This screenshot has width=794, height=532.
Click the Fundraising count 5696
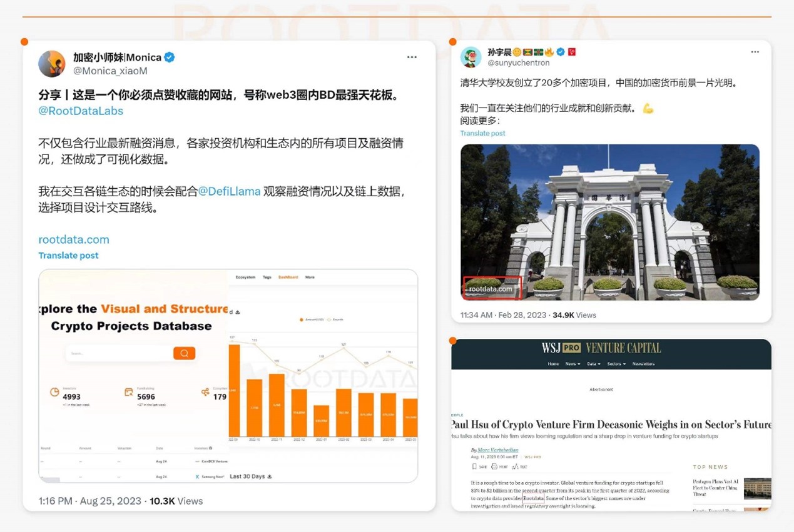coord(146,396)
